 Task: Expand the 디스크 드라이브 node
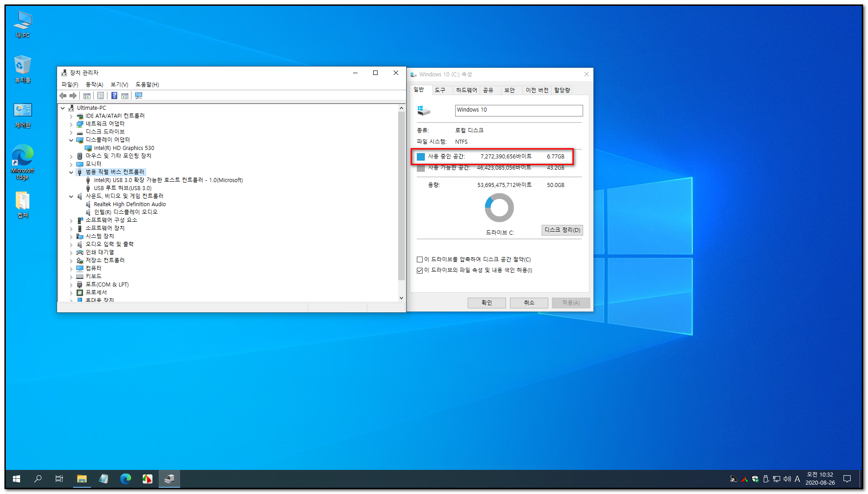71,132
